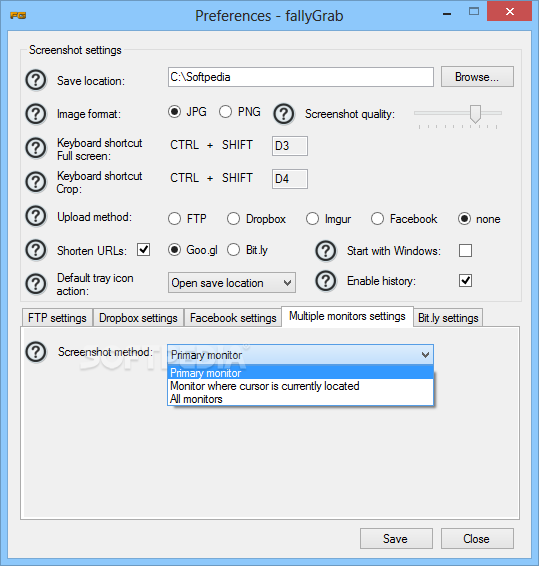Open help icon for Start with Windows

[x=326, y=251]
